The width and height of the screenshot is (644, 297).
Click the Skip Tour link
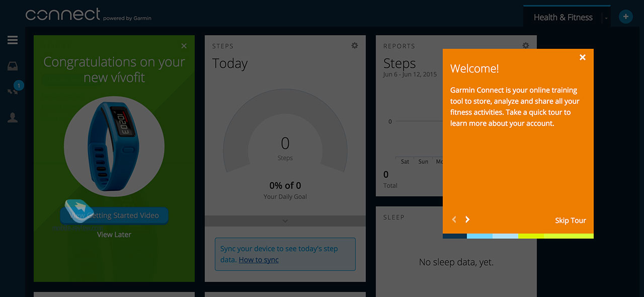(x=571, y=220)
